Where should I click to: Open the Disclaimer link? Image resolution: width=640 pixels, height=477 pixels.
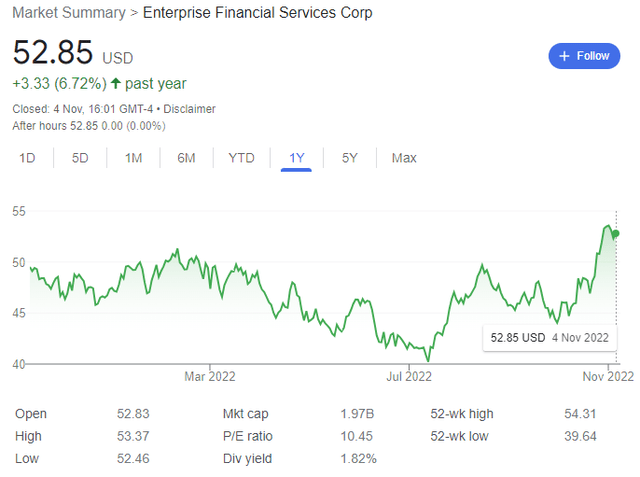click(189, 109)
